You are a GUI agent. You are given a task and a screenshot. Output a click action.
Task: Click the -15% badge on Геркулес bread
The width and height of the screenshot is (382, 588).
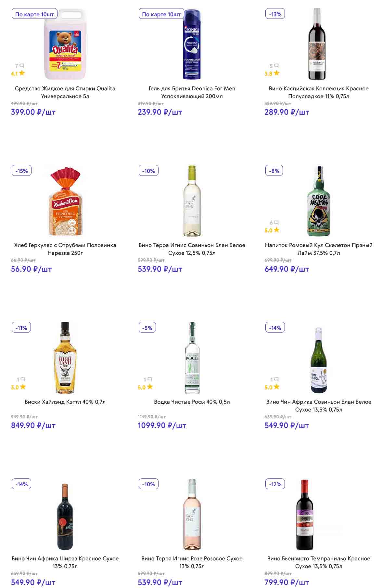(21, 171)
